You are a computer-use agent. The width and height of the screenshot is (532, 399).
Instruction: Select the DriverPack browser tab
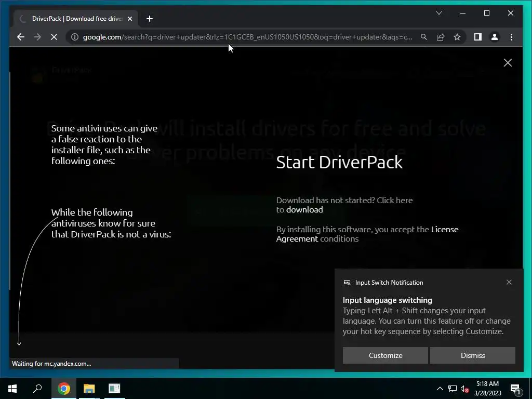[x=76, y=19]
